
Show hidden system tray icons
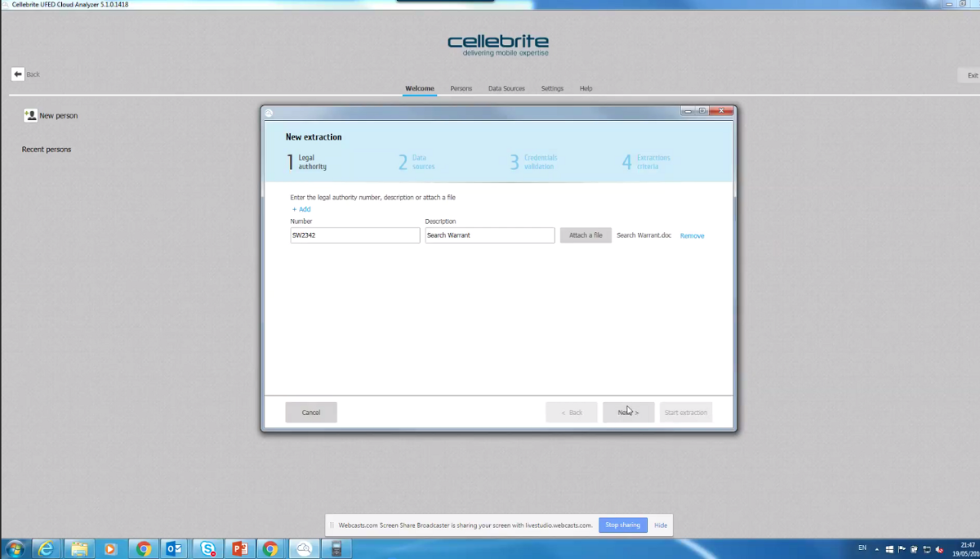tap(877, 548)
